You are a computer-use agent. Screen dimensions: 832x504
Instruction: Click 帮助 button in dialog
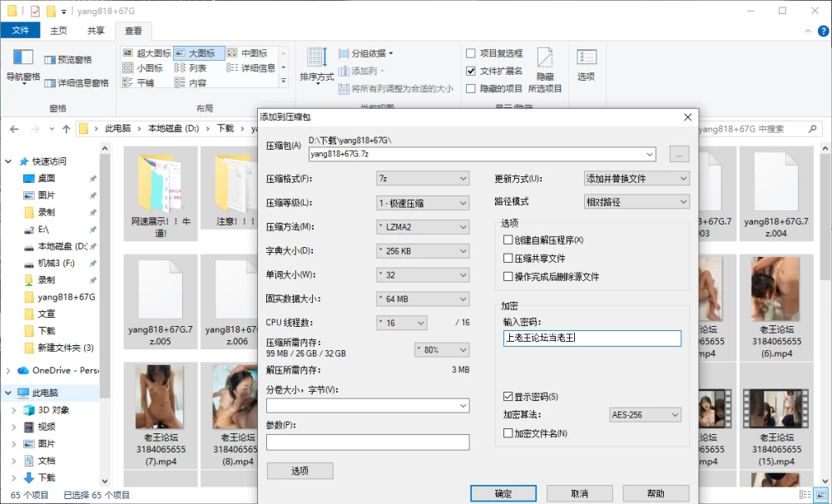[x=656, y=493]
